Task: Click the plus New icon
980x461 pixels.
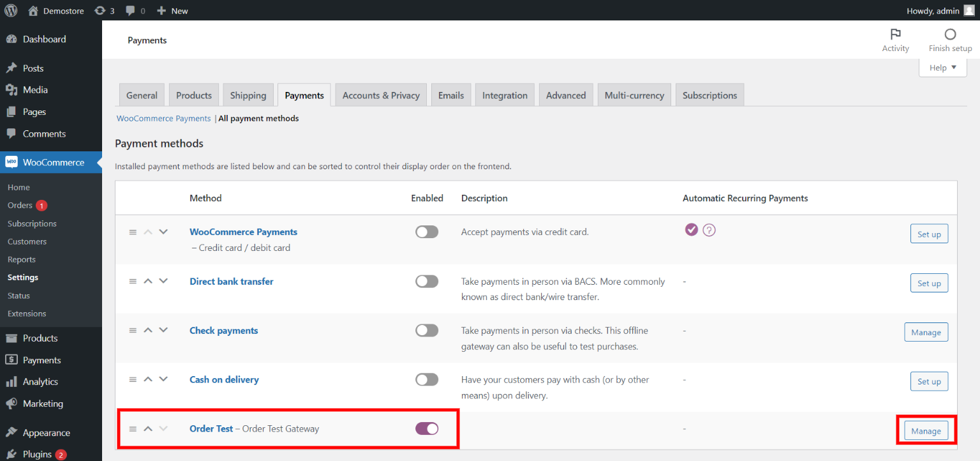Action: click(161, 11)
